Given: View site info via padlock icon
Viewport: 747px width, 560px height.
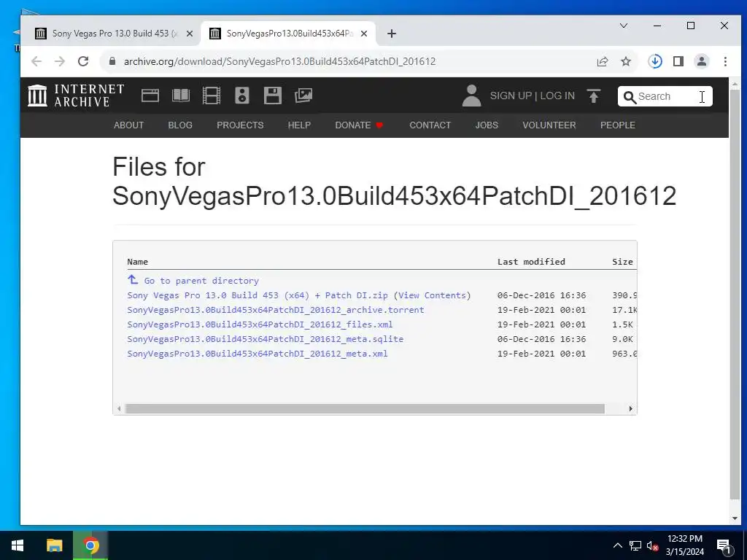Looking at the screenshot, I should click(x=112, y=61).
